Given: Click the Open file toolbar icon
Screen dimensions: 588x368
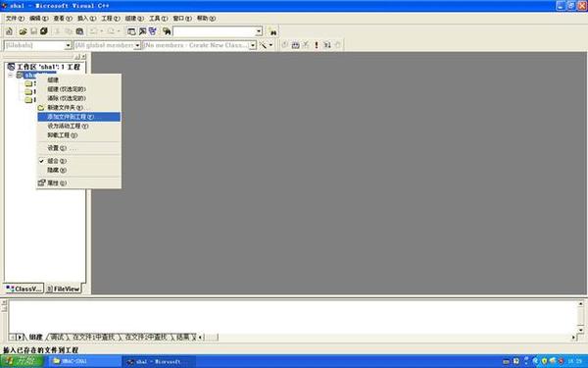Looking at the screenshot, I should 23,31.
